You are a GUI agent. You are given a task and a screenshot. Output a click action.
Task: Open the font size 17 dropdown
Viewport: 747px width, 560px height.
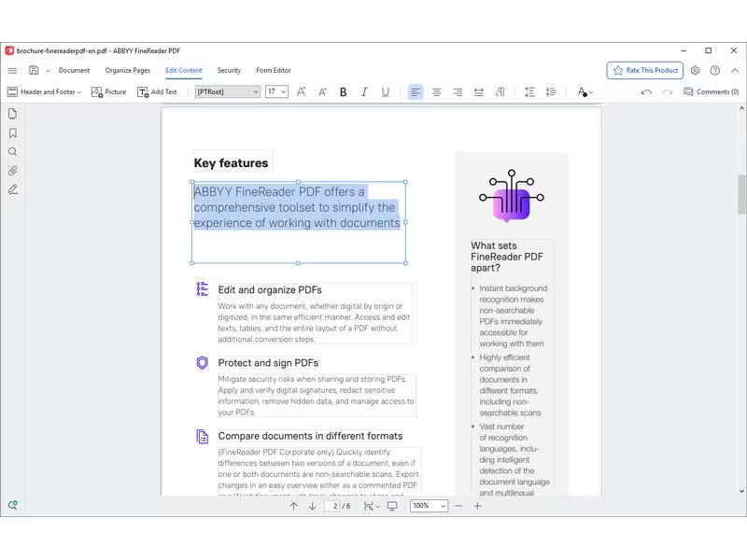coord(276,91)
